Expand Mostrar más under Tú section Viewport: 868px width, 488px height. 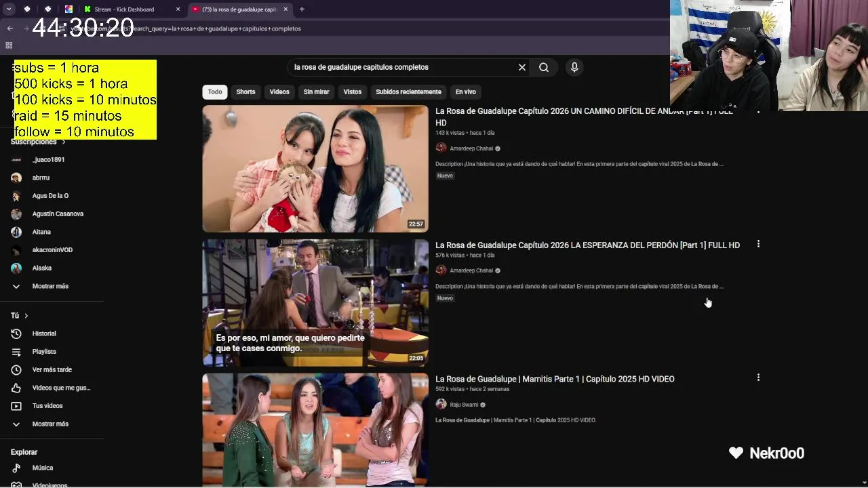[50, 424]
